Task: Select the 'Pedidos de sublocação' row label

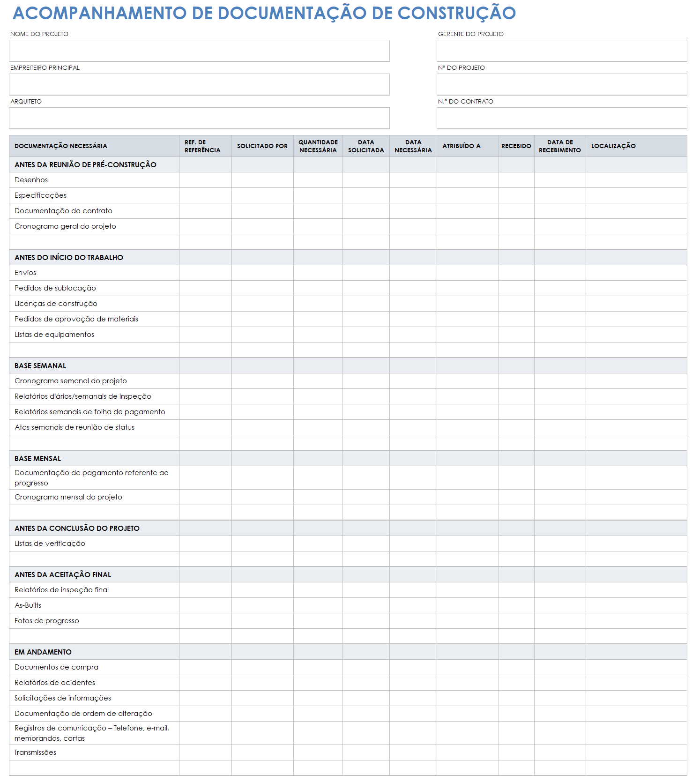Action: point(55,288)
